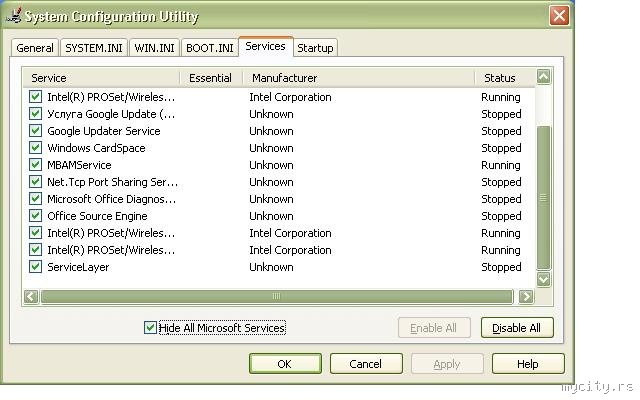Image resolution: width=640 pixels, height=400 pixels.
Task: Select the MBAMService name
Action: (79, 165)
